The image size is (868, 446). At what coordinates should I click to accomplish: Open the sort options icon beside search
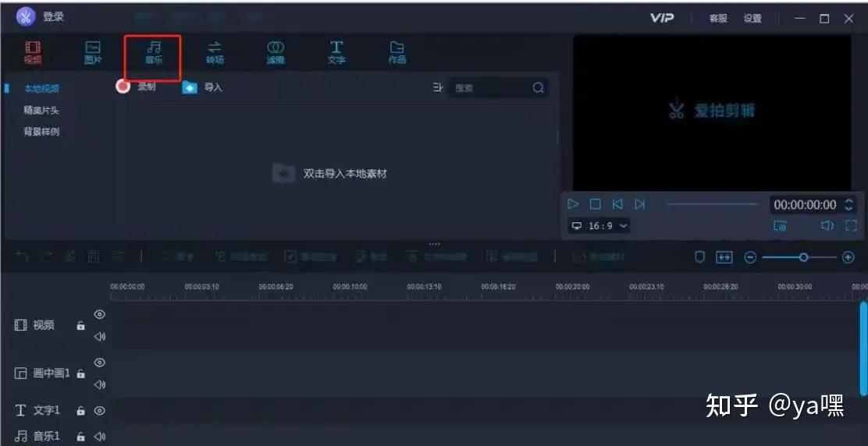pyautogui.click(x=437, y=87)
